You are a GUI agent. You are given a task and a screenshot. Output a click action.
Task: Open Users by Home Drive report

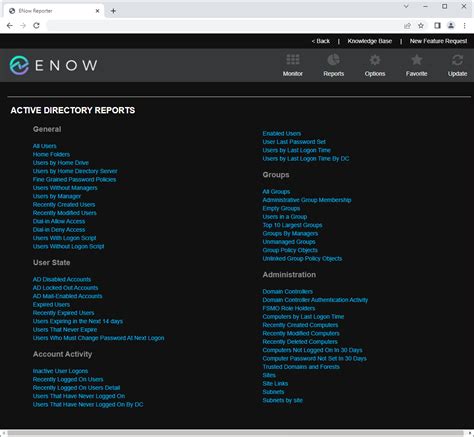coord(61,163)
